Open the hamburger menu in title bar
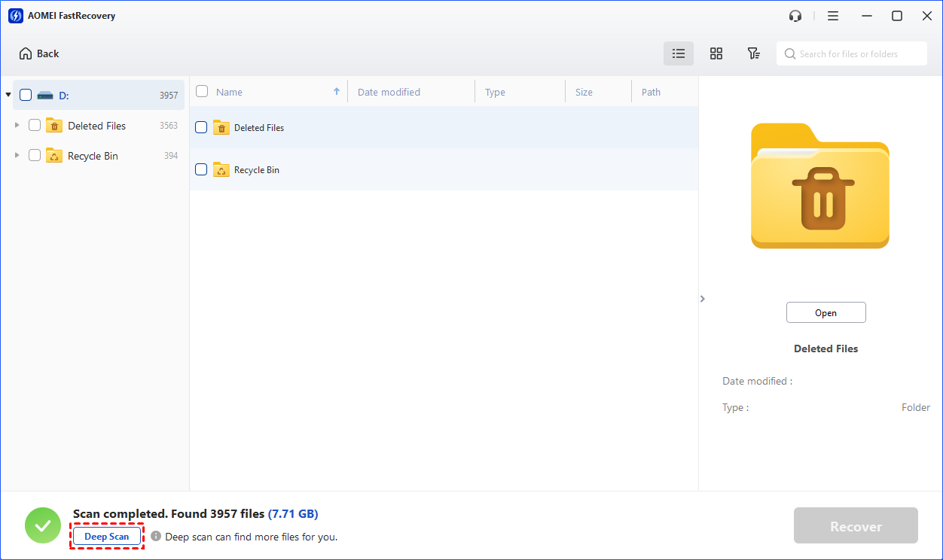Image resolution: width=943 pixels, height=560 pixels. (x=832, y=16)
